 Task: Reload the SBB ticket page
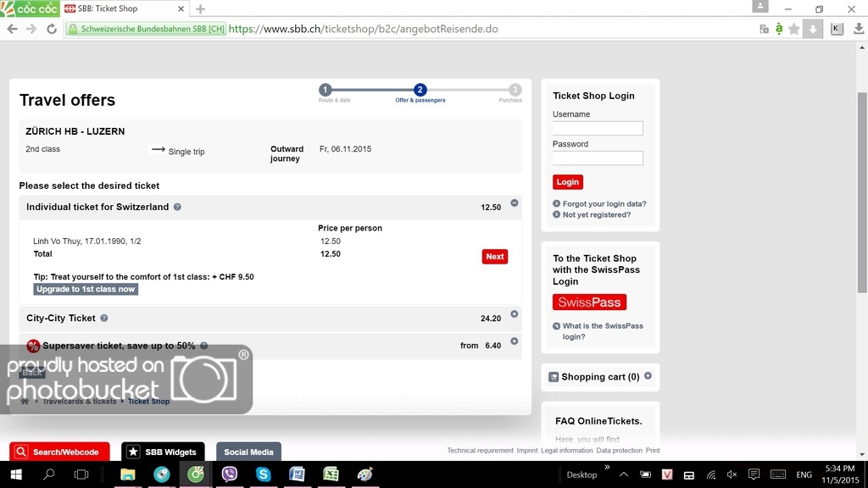pos(52,29)
